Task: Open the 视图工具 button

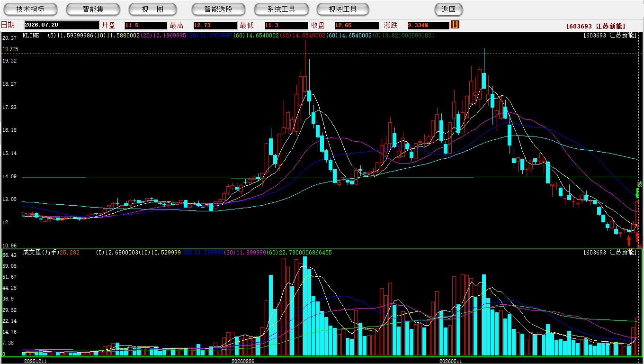Action: click(344, 9)
